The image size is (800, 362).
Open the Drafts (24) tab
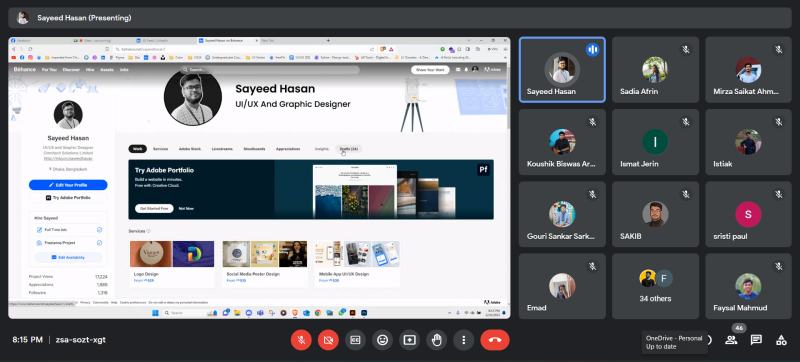tap(349, 149)
